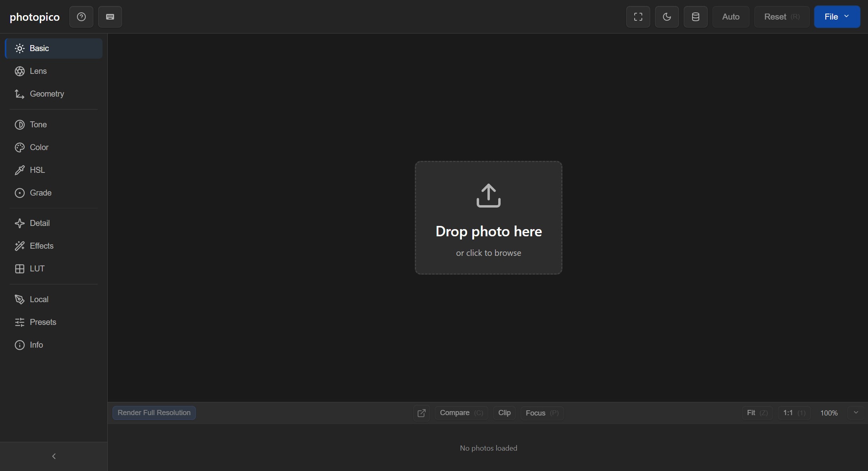Toggle dark mode with the moon icon
868x471 pixels.
[666, 17]
